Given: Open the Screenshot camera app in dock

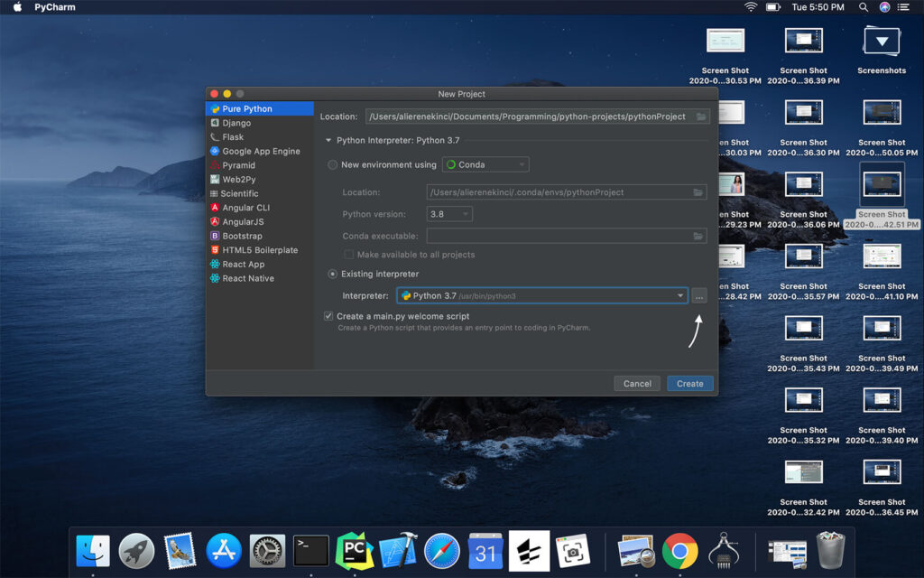Looking at the screenshot, I should pos(573,552).
